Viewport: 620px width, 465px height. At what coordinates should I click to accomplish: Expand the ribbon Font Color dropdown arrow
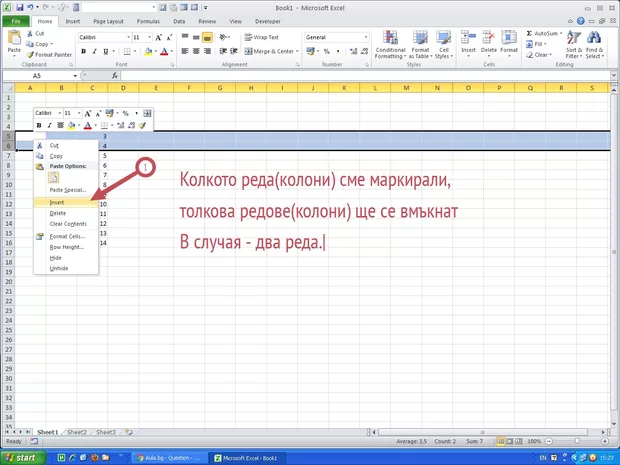click(171, 51)
